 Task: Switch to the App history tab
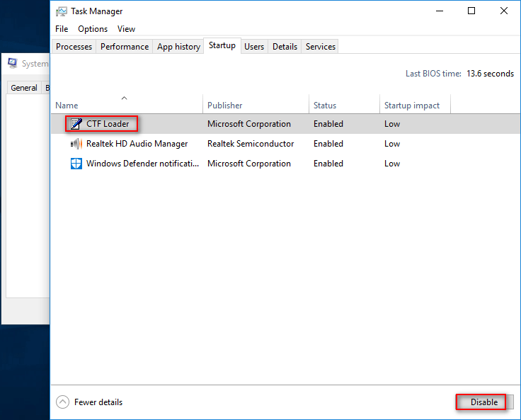coord(178,47)
